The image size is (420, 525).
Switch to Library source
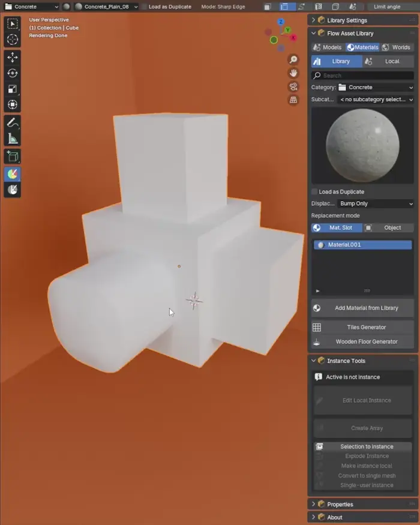pyautogui.click(x=337, y=61)
